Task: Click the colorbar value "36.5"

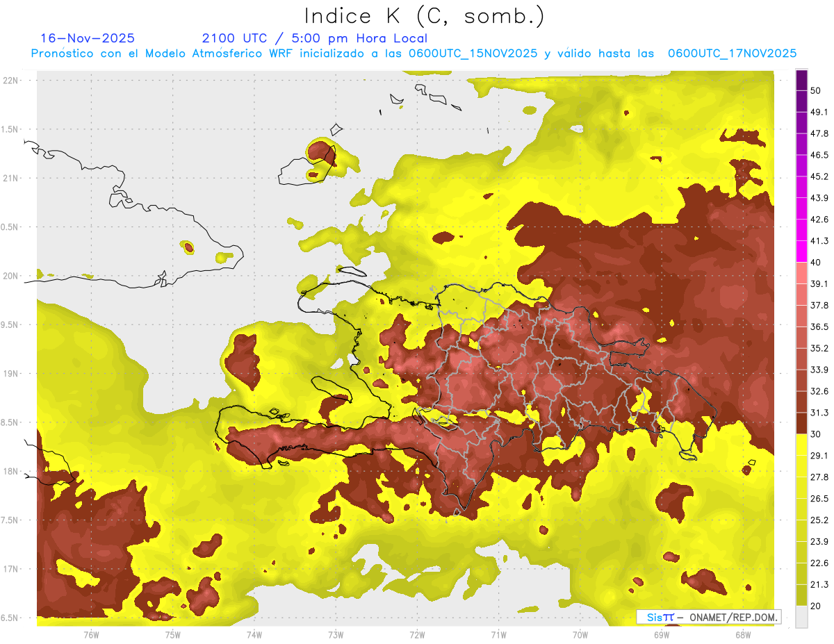Action: point(819,327)
